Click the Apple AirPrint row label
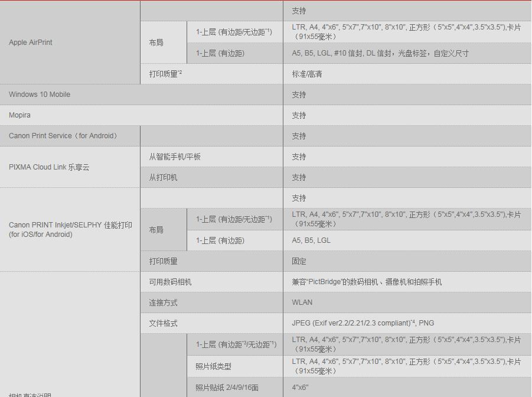The image size is (532, 397). pyautogui.click(x=31, y=43)
